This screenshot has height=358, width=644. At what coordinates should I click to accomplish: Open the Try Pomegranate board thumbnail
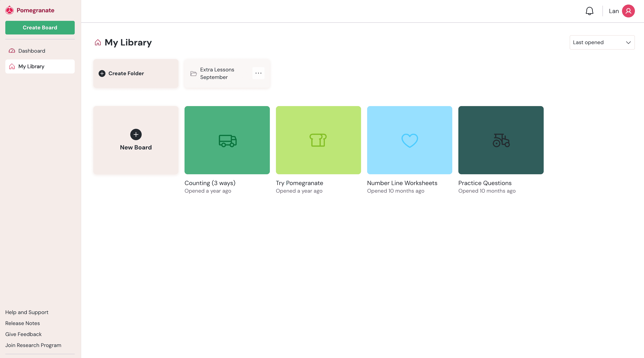318,140
